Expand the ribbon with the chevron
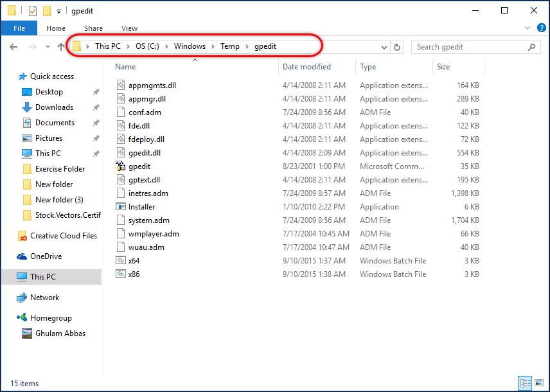Screen dimensions: 550x392 tap(528, 28)
